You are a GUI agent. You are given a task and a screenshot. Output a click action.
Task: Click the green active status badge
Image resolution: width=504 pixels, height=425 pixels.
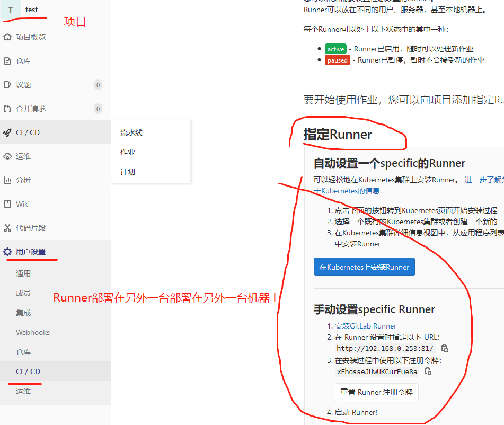pyautogui.click(x=335, y=49)
